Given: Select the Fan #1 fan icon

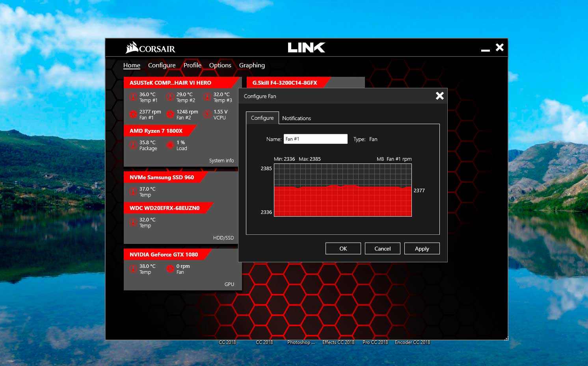Looking at the screenshot, I should 133,114.
